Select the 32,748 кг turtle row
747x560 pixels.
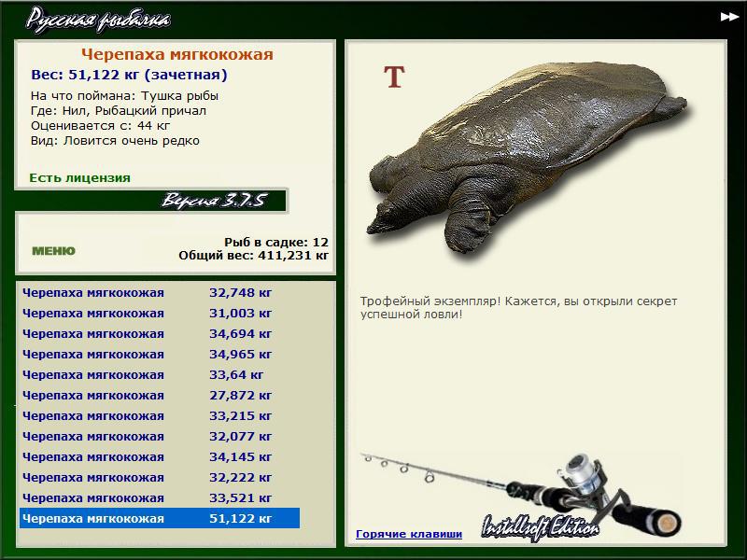(x=160, y=293)
